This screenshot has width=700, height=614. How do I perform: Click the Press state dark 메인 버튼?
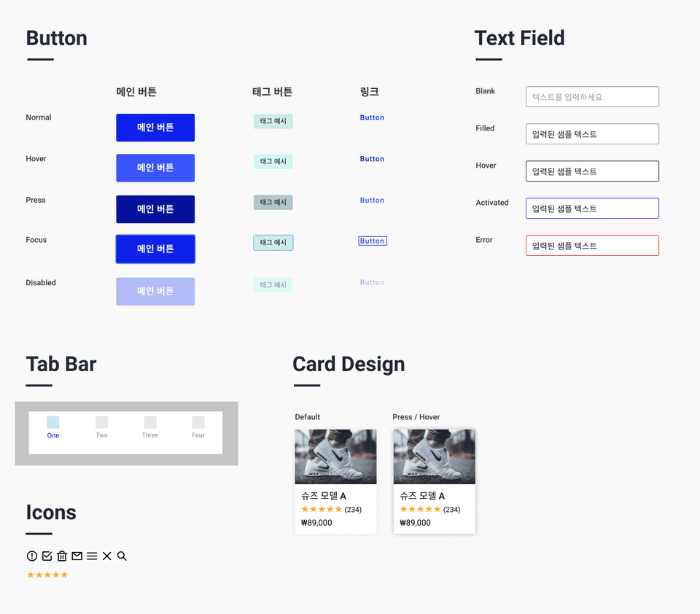[155, 209]
